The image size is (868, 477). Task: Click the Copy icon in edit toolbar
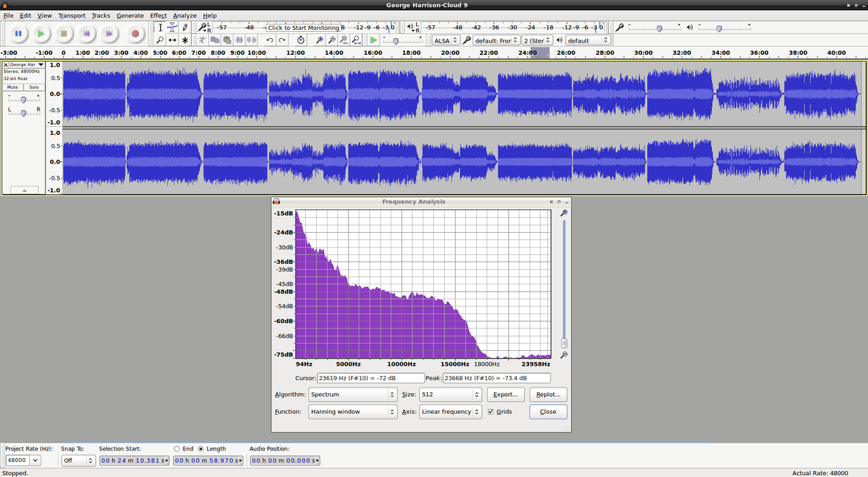pos(215,40)
